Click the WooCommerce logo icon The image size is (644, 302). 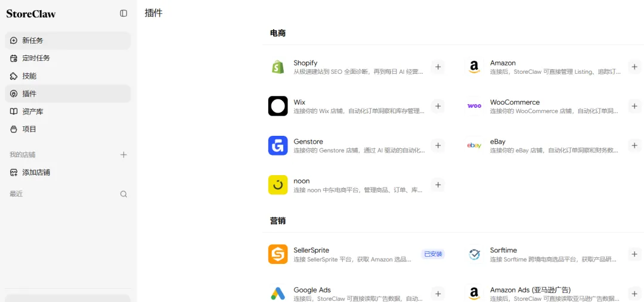475,106
